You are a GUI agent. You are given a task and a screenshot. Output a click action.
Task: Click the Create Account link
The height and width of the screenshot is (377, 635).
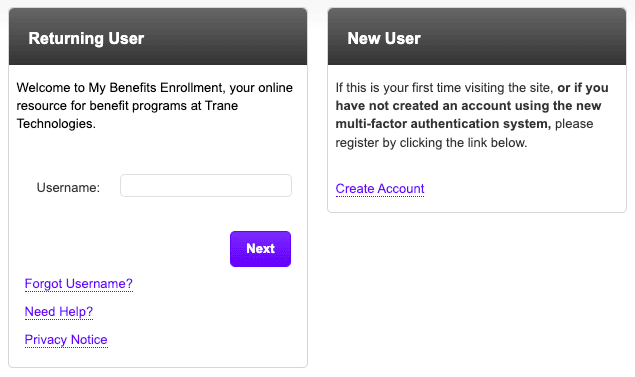pyautogui.click(x=380, y=188)
